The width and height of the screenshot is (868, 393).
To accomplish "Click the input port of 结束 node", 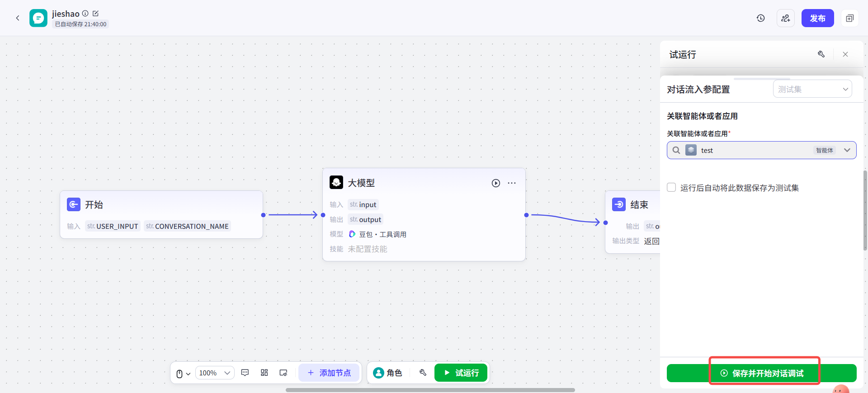I will [605, 223].
